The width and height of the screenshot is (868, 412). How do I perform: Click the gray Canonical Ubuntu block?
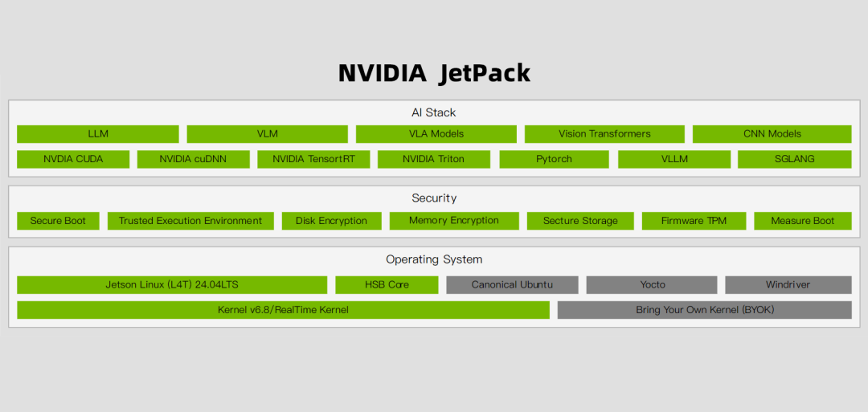[x=512, y=285]
